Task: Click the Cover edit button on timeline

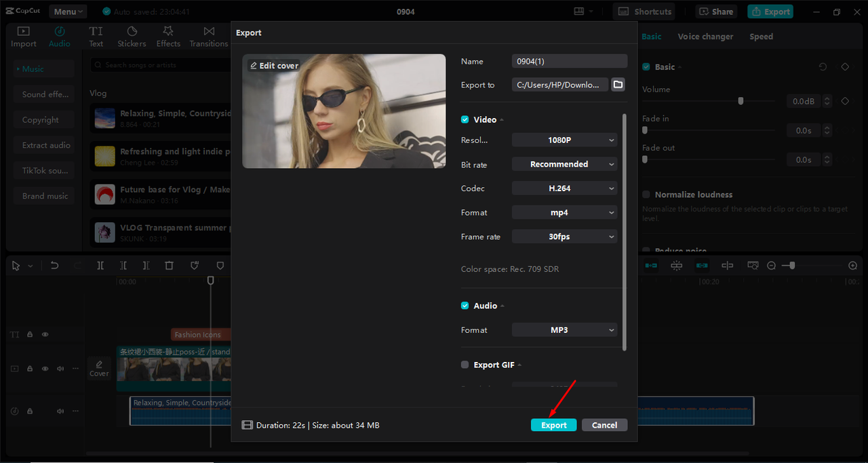Action: [x=99, y=369]
